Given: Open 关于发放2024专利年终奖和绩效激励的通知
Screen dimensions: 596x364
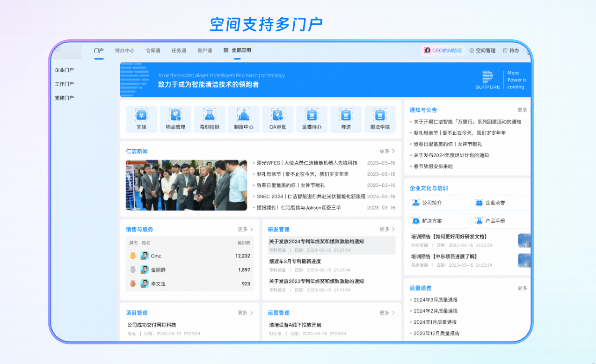Looking at the screenshot, I should (316, 241).
